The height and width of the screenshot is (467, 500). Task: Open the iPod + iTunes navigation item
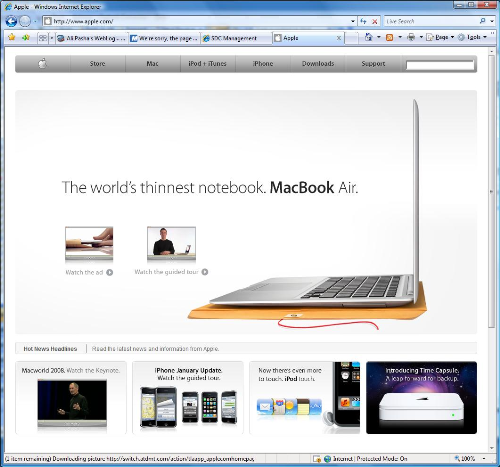(x=208, y=64)
